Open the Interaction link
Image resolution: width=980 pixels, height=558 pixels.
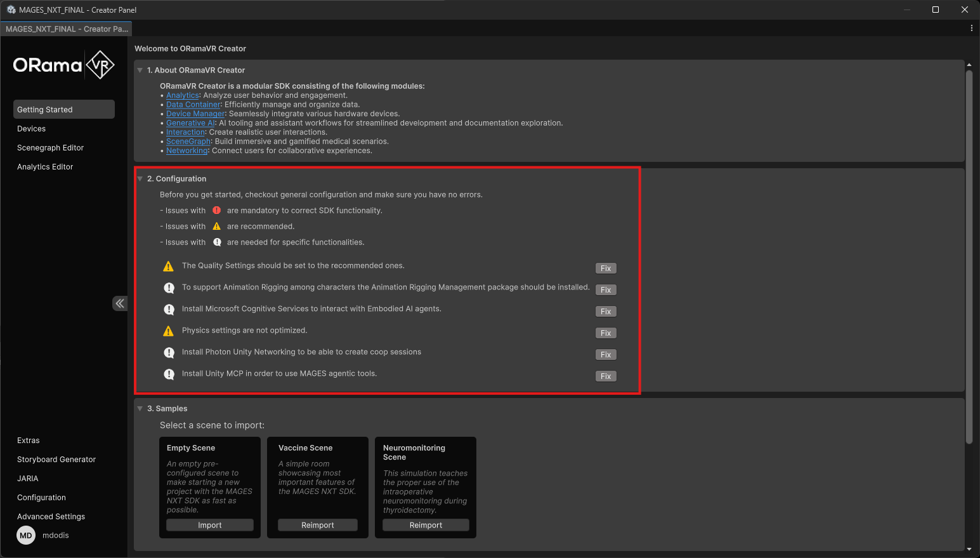[186, 132]
